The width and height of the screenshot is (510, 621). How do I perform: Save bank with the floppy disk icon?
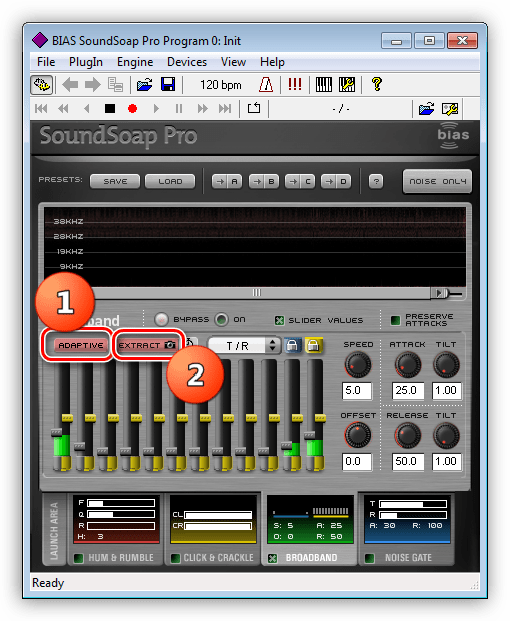click(x=168, y=85)
